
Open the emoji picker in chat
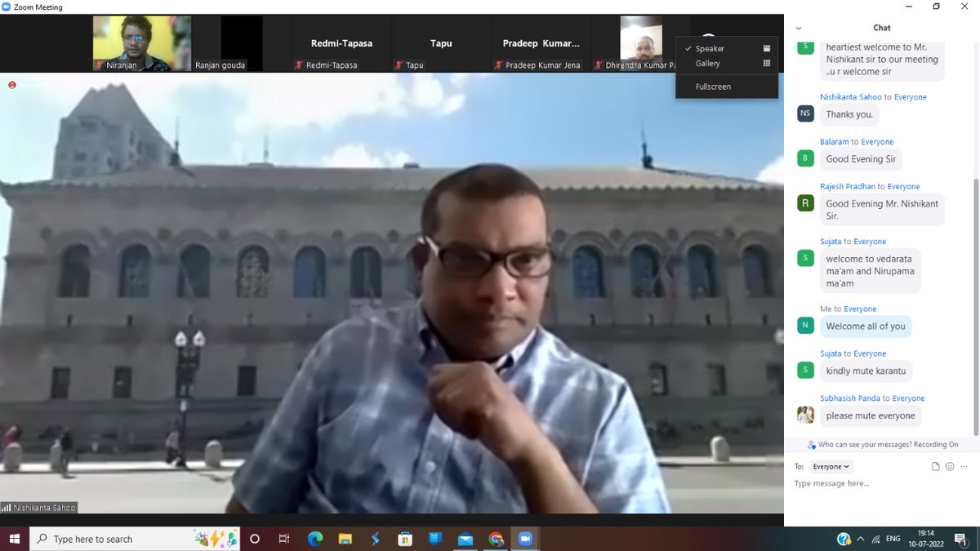click(950, 466)
